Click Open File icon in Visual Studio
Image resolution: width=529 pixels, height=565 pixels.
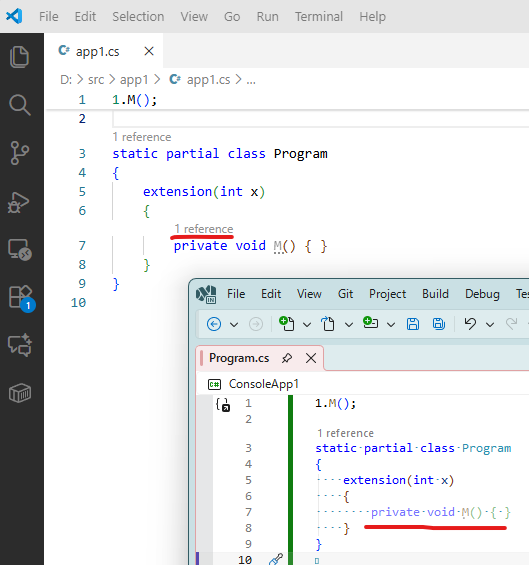(328, 323)
